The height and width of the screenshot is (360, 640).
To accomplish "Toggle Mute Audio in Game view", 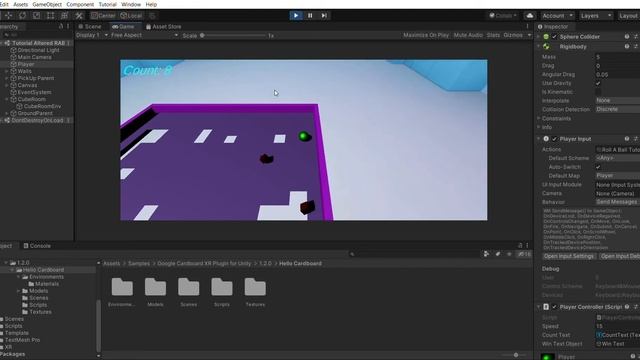I will pos(468,36).
